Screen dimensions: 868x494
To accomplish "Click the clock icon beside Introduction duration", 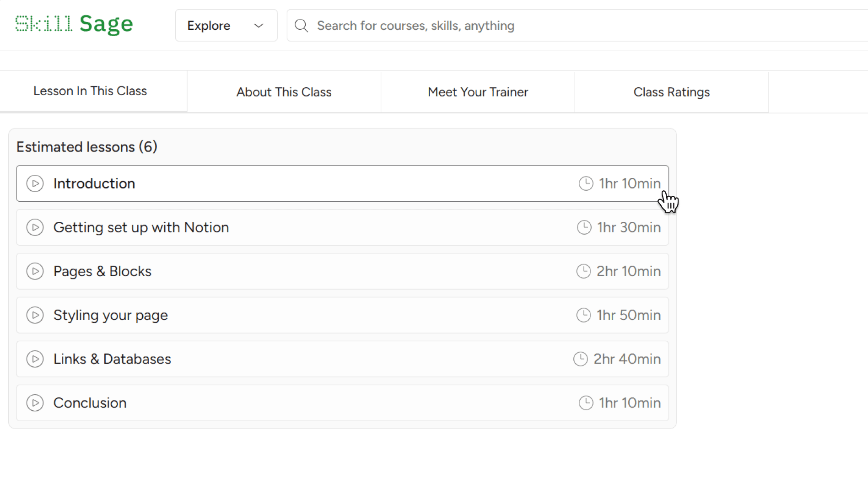I will pyautogui.click(x=586, y=183).
